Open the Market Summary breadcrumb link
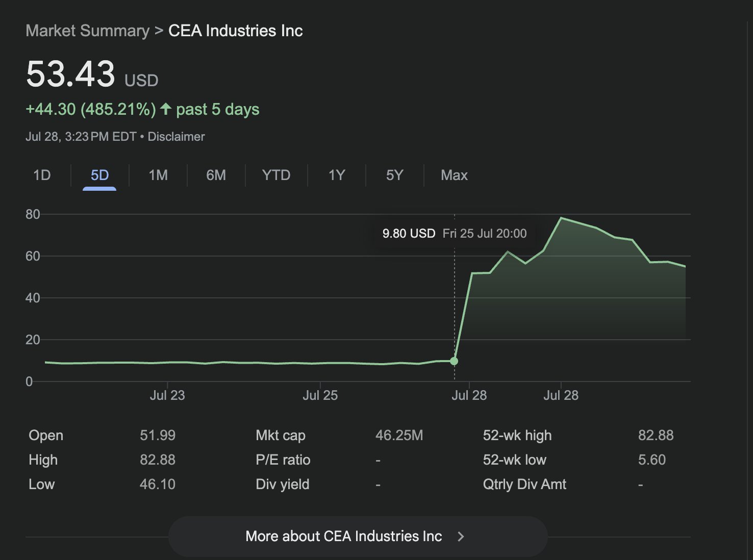Image resolution: width=753 pixels, height=560 pixels. click(x=88, y=31)
